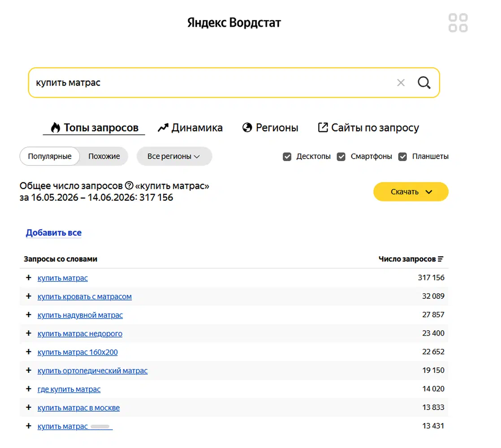501x448 pixels.
Task: Click the question mark help icon
Action: (x=129, y=185)
